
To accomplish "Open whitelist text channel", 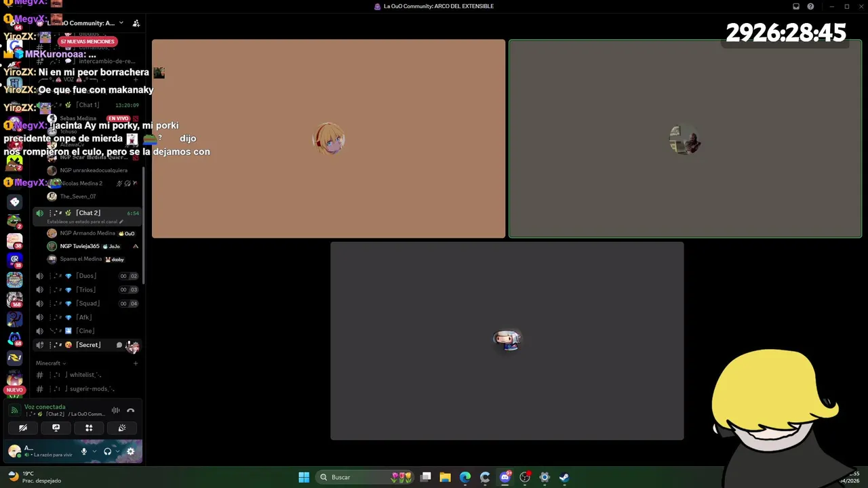I will click(88, 375).
